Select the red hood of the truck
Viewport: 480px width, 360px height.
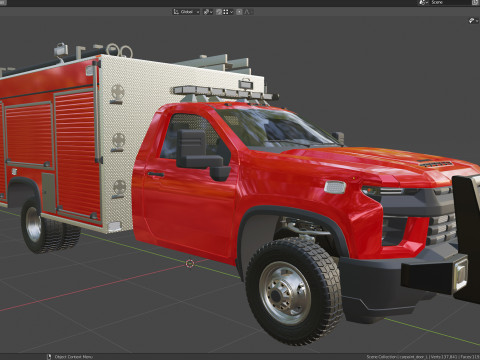[377, 163]
